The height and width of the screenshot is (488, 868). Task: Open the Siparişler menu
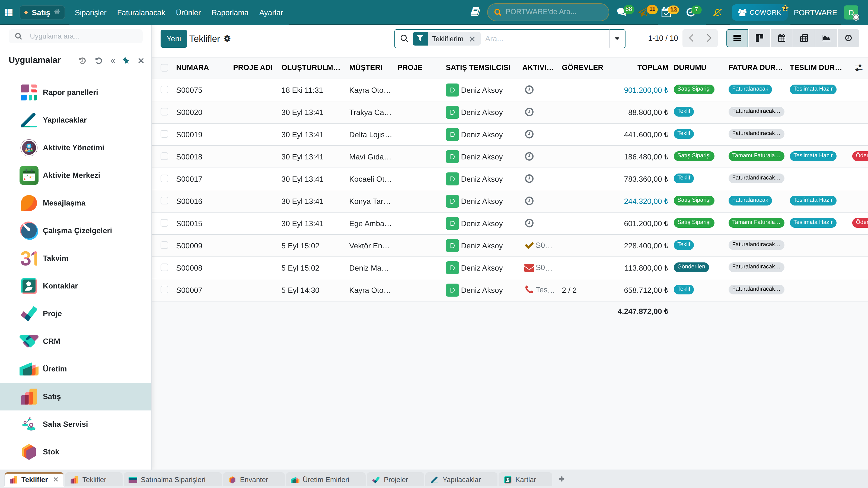pos(91,12)
